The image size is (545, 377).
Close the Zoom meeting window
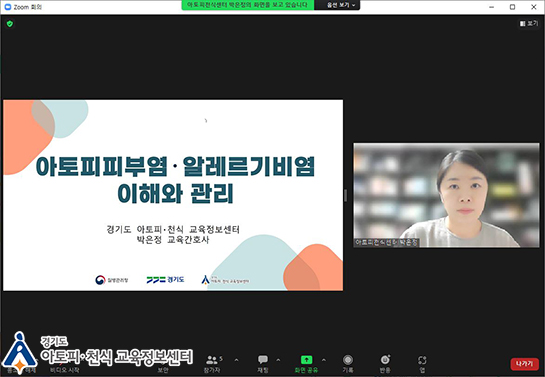tap(534, 7)
